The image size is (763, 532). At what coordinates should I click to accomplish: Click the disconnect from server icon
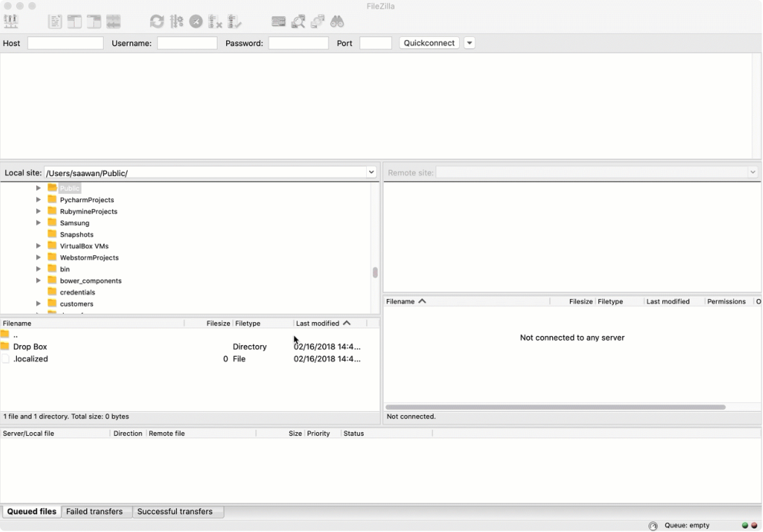[x=215, y=22]
